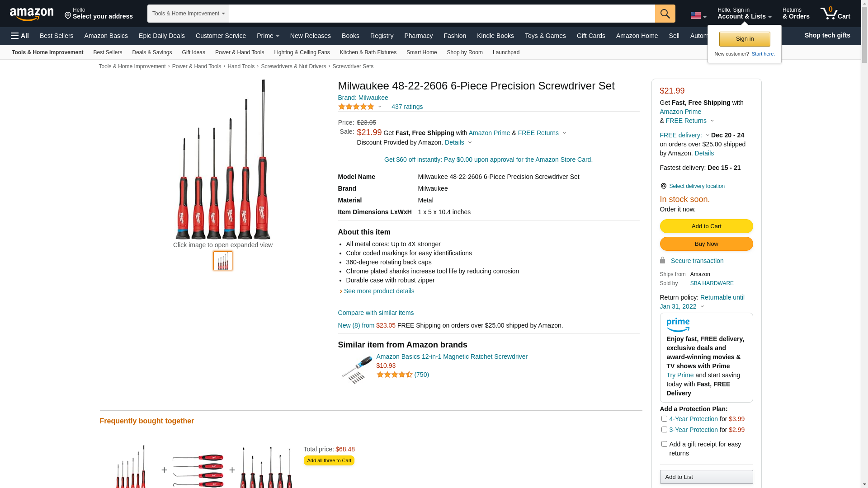Check the 3-Year Protection option

664,430
